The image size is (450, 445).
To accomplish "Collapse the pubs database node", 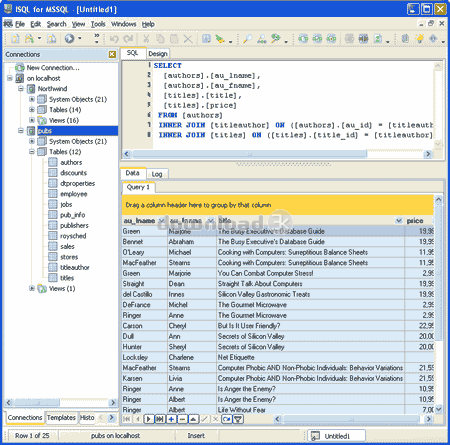I will tap(21, 131).
